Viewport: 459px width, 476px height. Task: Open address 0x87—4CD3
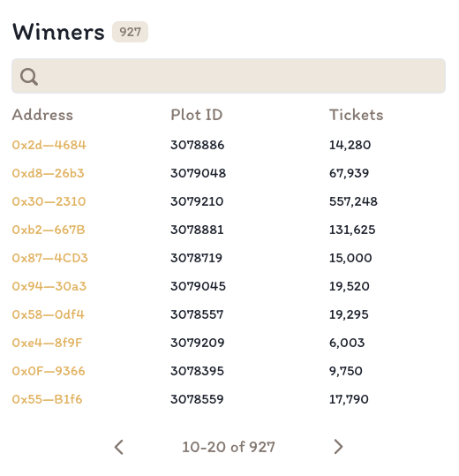49,258
